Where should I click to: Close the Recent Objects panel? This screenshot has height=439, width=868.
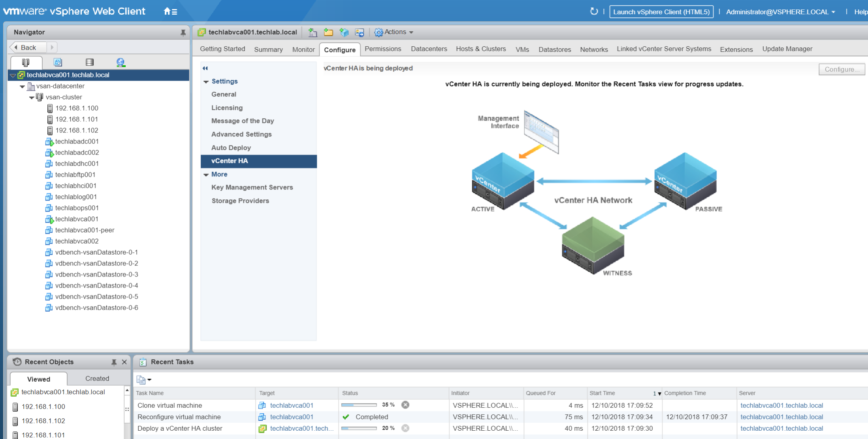tap(124, 362)
